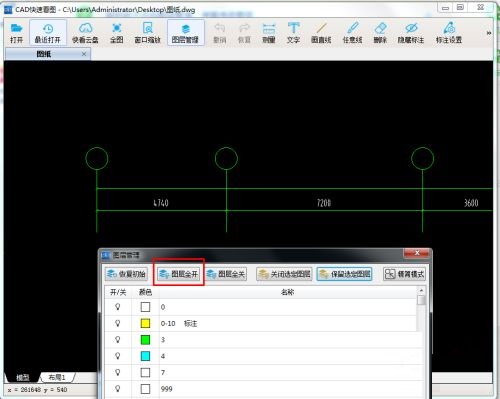Image resolution: width=500 pixels, height=399 pixels.
Task: Pick the 删除 eraser tool
Action: click(x=380, y=33)
